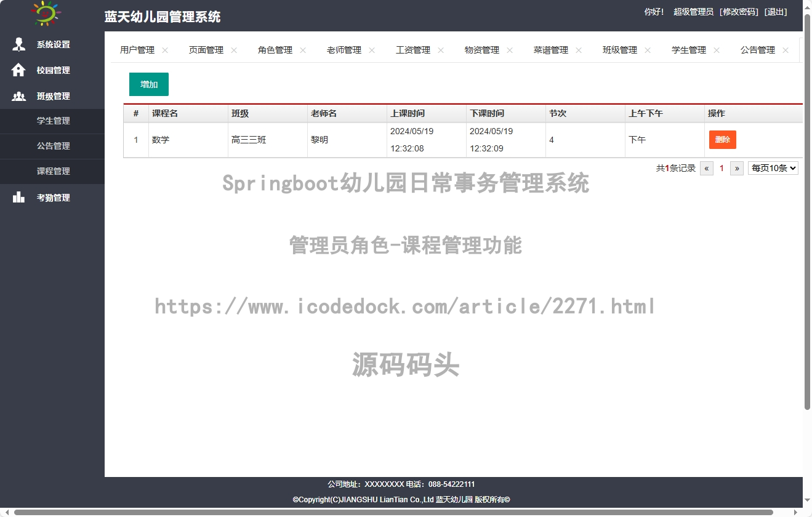Close the 菜谱管理 tab
Screen dimensions: 812x517
(579, 50)
